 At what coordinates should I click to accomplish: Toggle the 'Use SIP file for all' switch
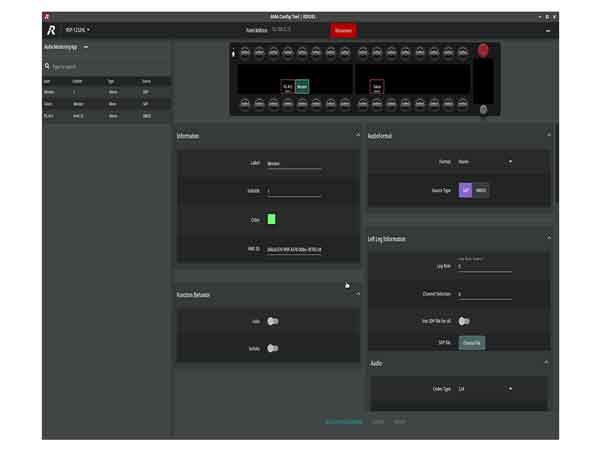464,321
